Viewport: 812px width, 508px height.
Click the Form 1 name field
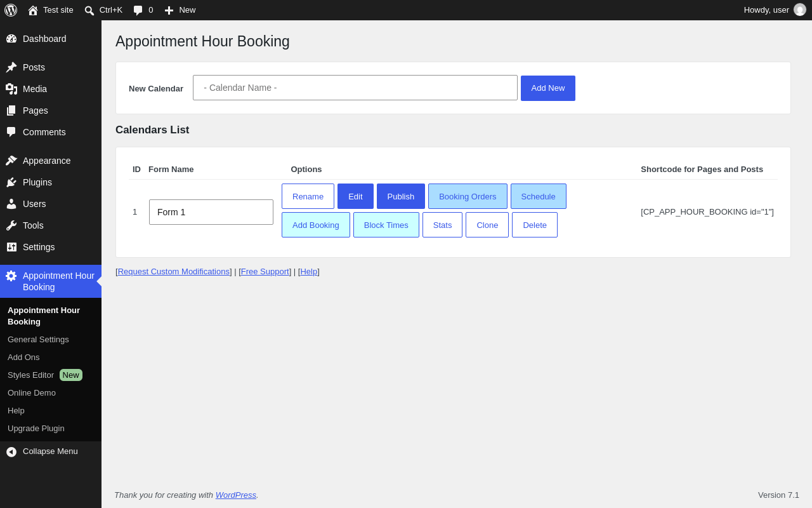point(211,212)
